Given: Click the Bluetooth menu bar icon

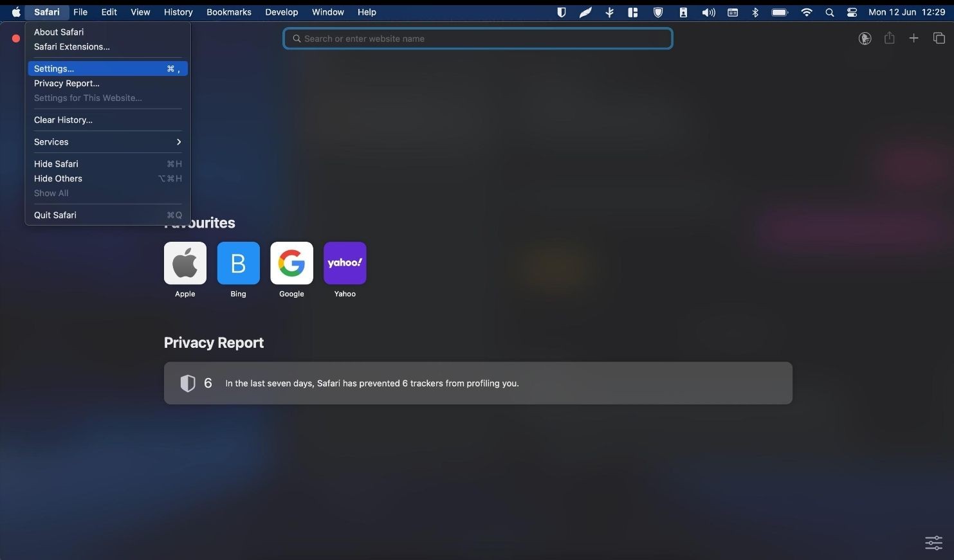Looking at the screenshot, I should pos(756,12).
